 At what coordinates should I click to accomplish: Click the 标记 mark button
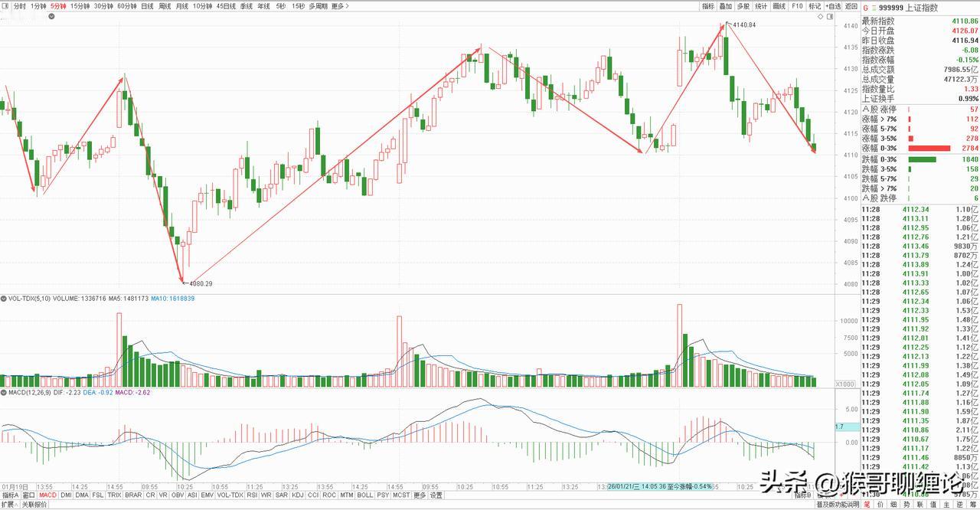(x=815, y=6)
